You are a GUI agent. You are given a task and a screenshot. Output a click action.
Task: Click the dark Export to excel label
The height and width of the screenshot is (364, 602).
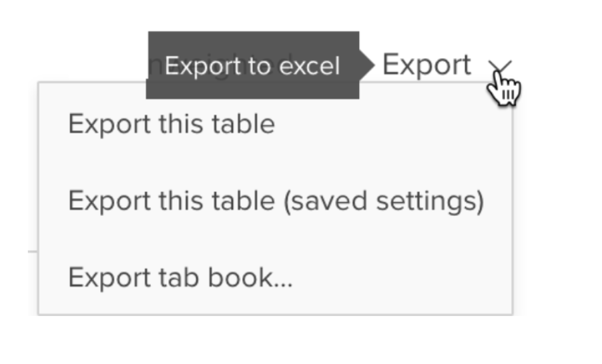point(253,66)
